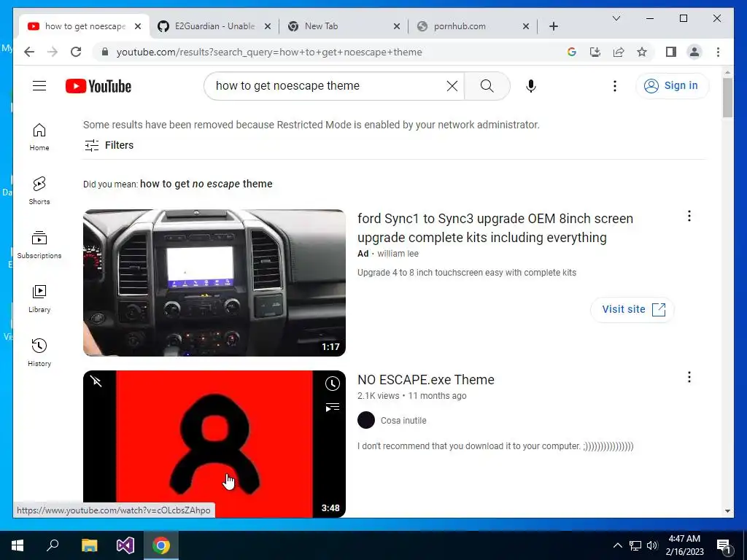The height and width of the screenshot is (560, 747).
Task: Open Shorts from the sidebar
Action: click(x=39, y=190)
